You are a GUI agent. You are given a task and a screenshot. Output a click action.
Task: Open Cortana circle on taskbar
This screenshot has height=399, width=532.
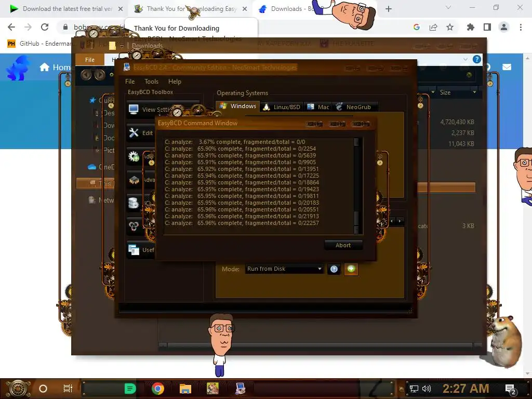[x=43, y=389]
